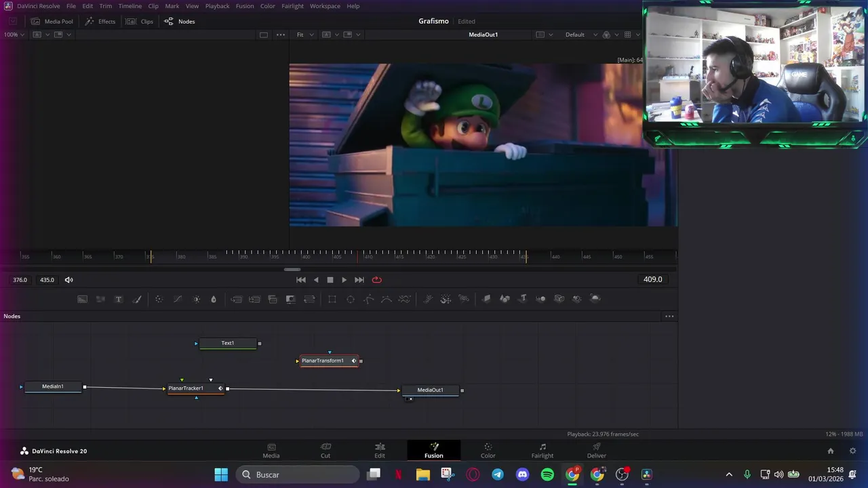Screen dimensions: 868x488
Task: Add a Color Corrector node from the toolbar
Action: tap(159, 299)
